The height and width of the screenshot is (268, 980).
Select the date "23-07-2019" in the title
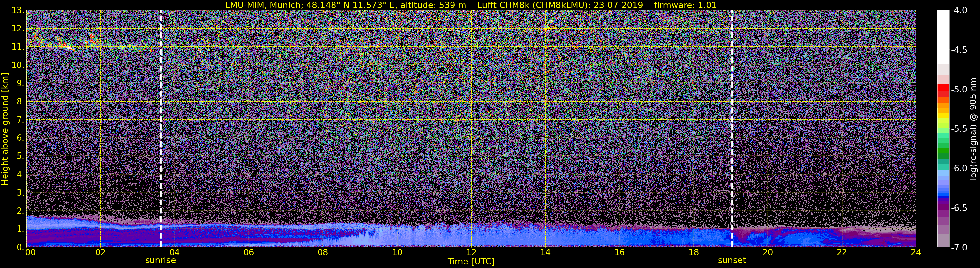(618, 5)
